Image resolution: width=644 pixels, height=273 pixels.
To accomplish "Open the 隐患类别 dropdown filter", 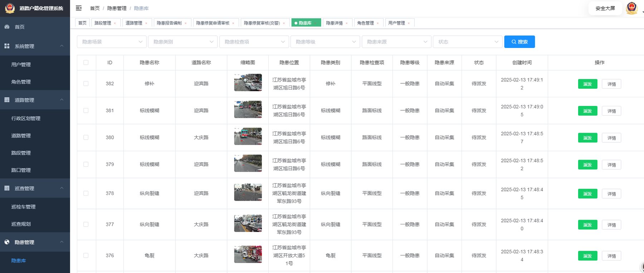I will pyautogui.click(x=183, y=42).
